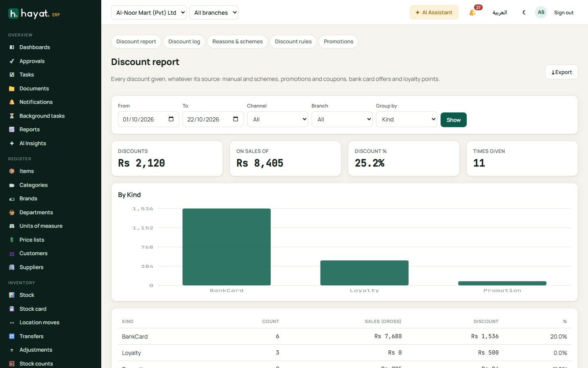Viewport: 588px width, 368px height.
Task: Open the Branch filter dropdown
Action: coord(342,119)
